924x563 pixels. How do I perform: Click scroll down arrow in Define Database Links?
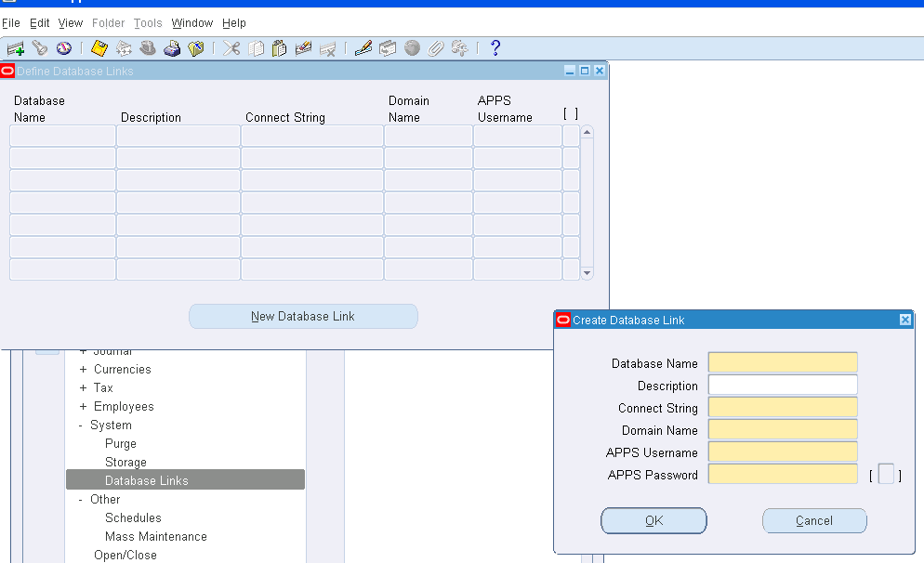pos(587,273)
